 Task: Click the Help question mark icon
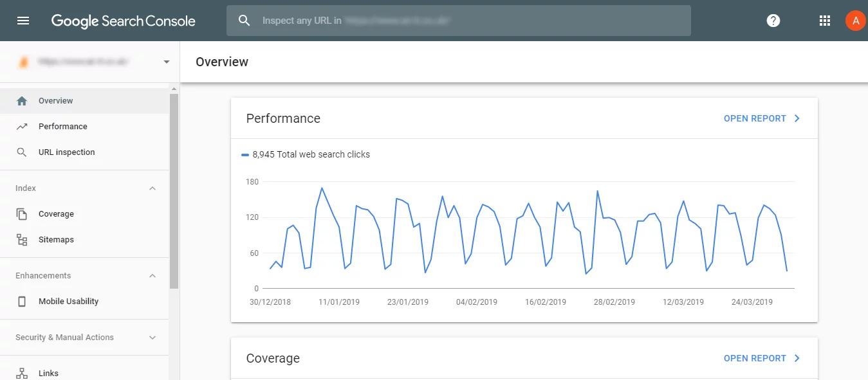773,20
